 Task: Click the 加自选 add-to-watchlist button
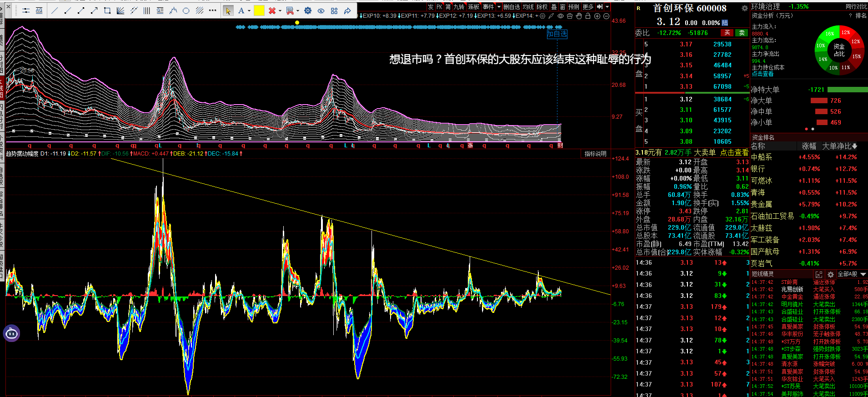point(557,34)
